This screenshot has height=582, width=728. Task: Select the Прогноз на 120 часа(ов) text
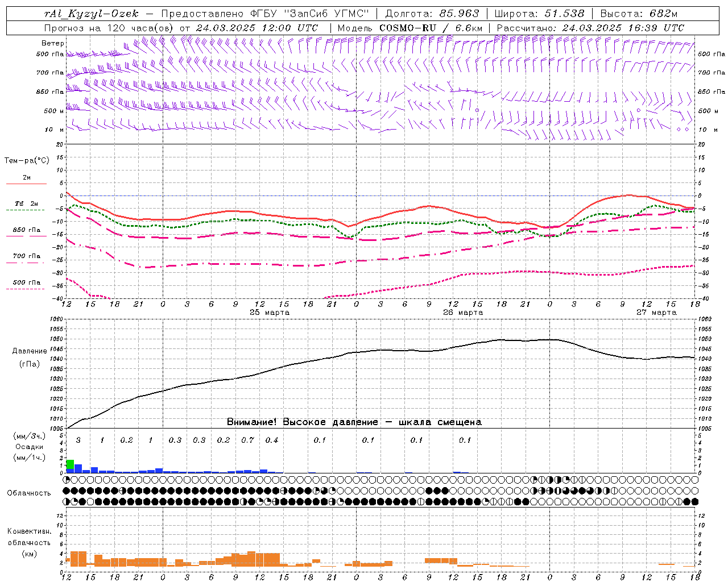tap(110, 28)
